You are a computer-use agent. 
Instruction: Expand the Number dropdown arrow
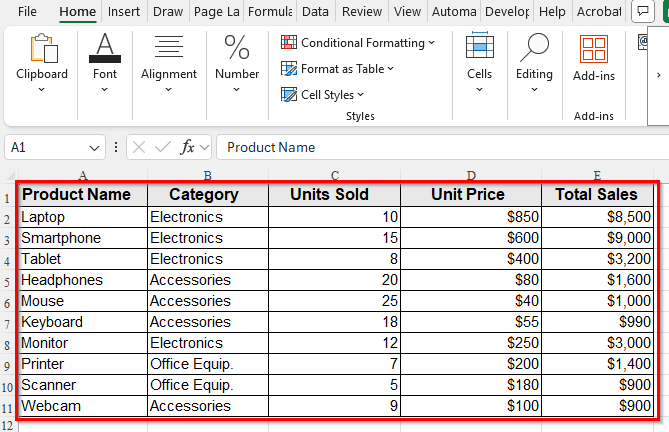(236, 90)
